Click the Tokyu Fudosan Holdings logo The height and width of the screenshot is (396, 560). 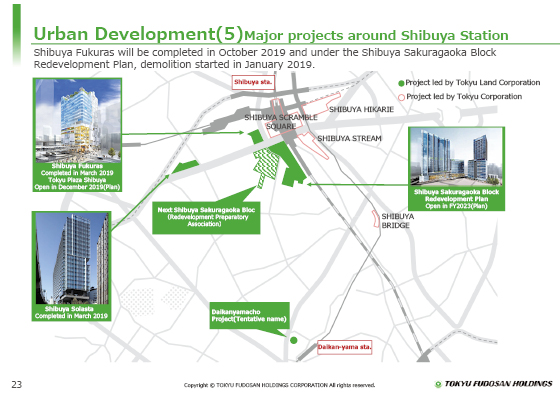[x=494, y=384]
